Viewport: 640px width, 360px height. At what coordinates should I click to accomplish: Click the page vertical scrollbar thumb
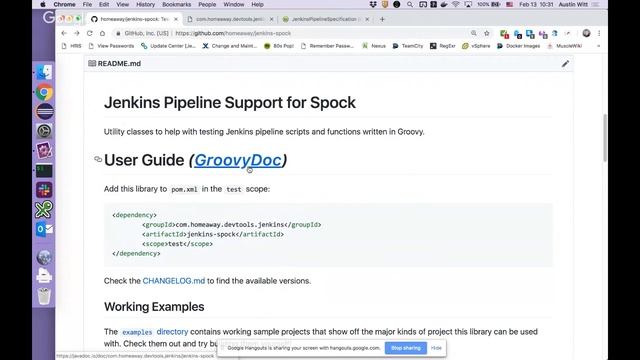tap(605, 138)
